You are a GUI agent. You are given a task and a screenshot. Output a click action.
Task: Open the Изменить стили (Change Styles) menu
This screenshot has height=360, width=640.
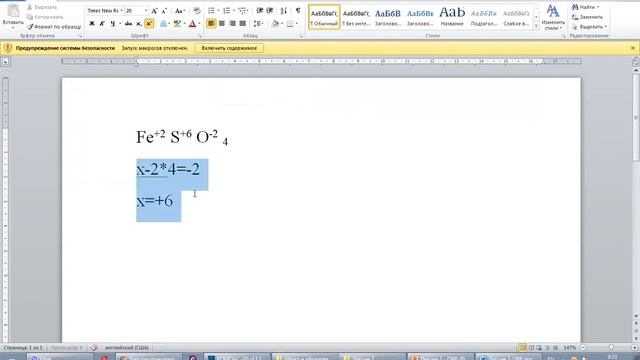click(553, 17)
